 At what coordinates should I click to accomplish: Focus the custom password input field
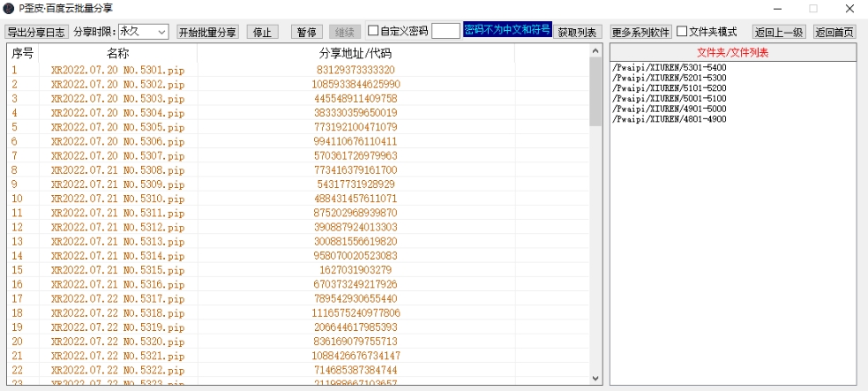click(x=445, y=31)
